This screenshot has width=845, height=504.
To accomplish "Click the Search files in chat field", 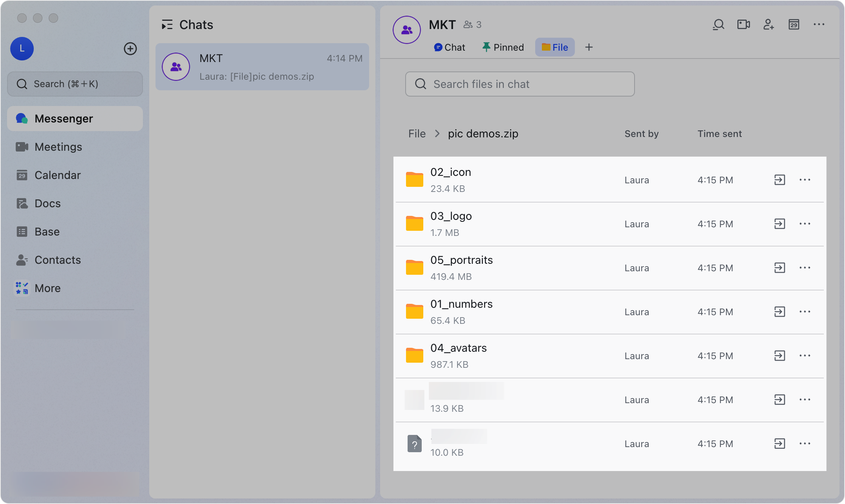I will tap(519, 84).
